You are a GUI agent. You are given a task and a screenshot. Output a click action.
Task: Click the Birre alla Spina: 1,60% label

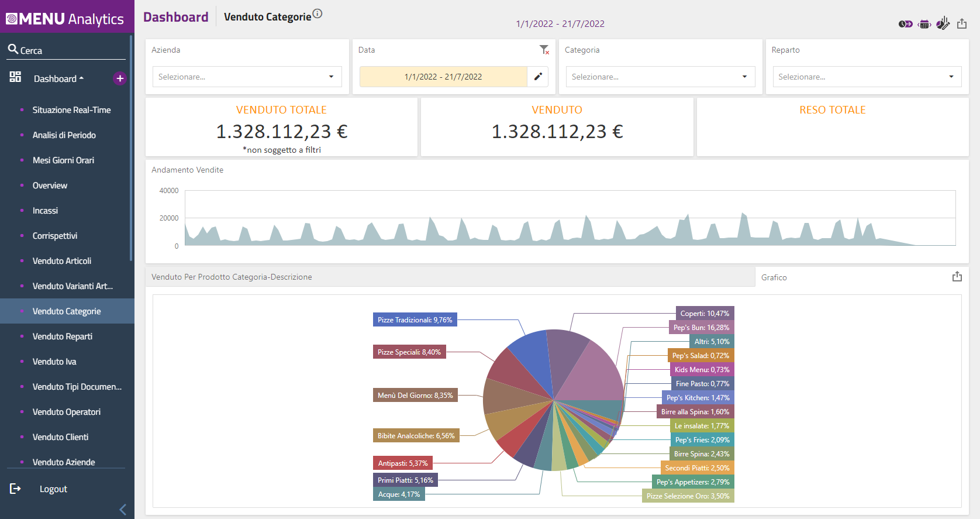[x=695, y=411]
